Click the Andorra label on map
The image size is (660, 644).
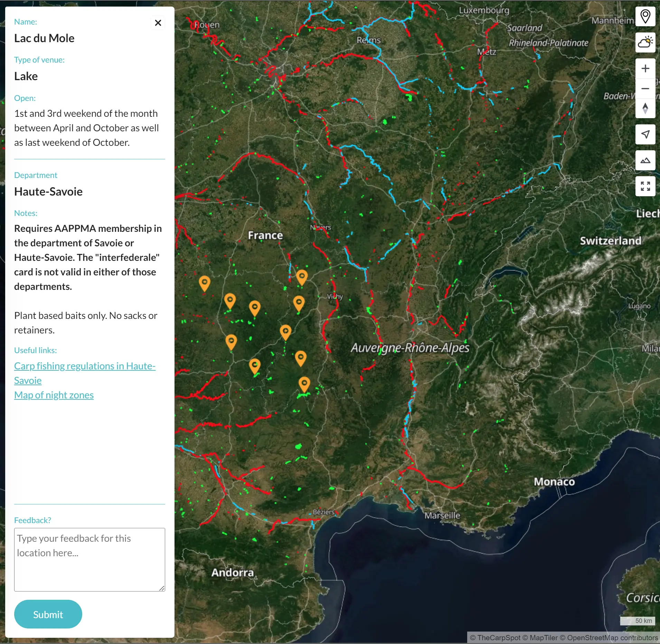(233, 572)
